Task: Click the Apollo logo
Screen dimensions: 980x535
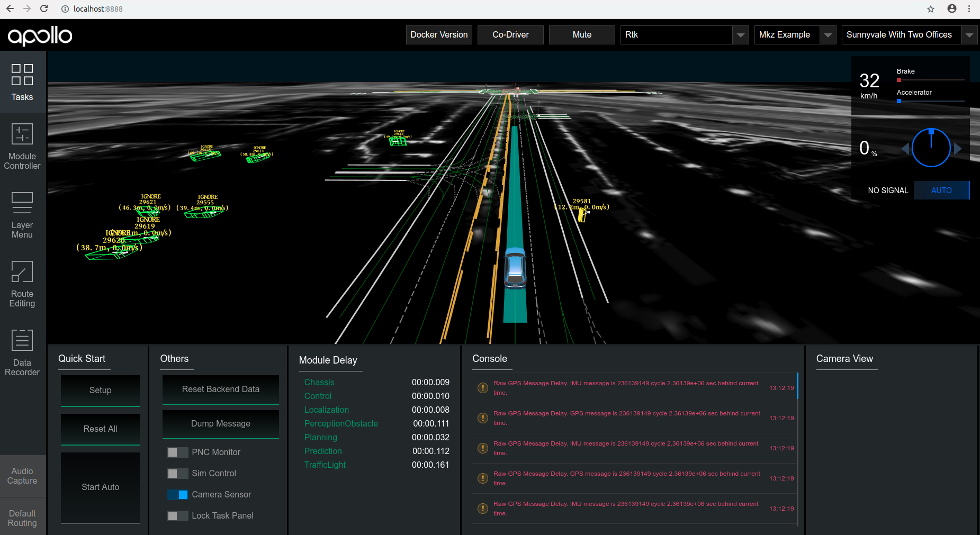Action: coord(39,35)
